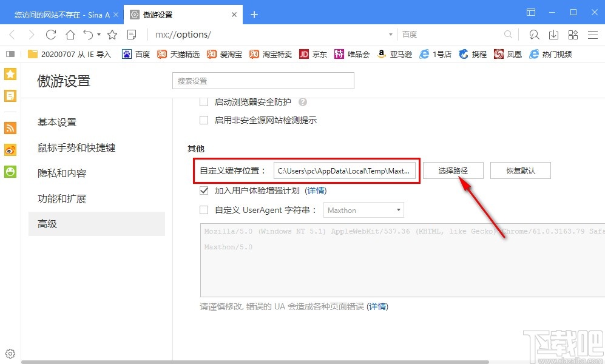Click the sidebar settings gear icon
The image size is (605, 364).
[10, 354]
